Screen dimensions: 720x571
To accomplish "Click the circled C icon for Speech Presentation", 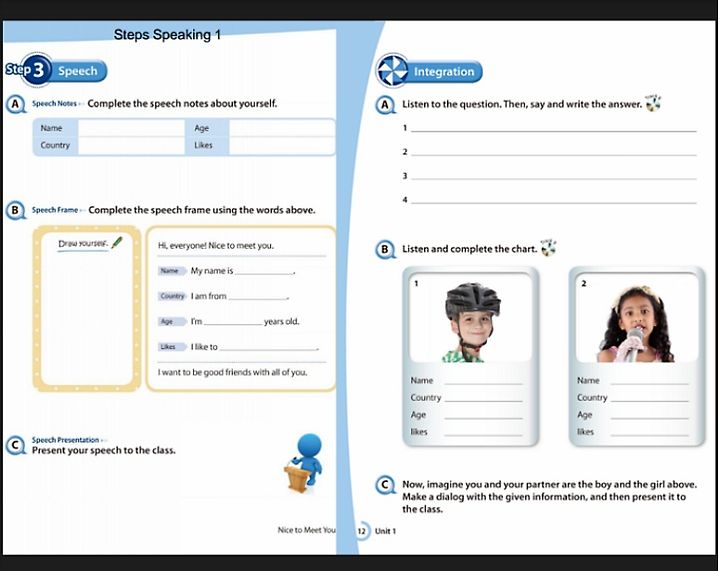I will (16, 446).
